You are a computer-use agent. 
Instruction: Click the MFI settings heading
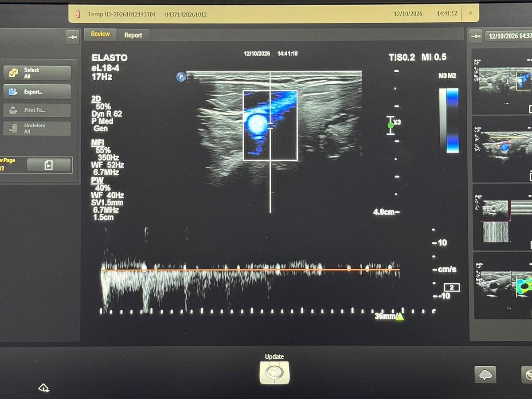[98, 143]
